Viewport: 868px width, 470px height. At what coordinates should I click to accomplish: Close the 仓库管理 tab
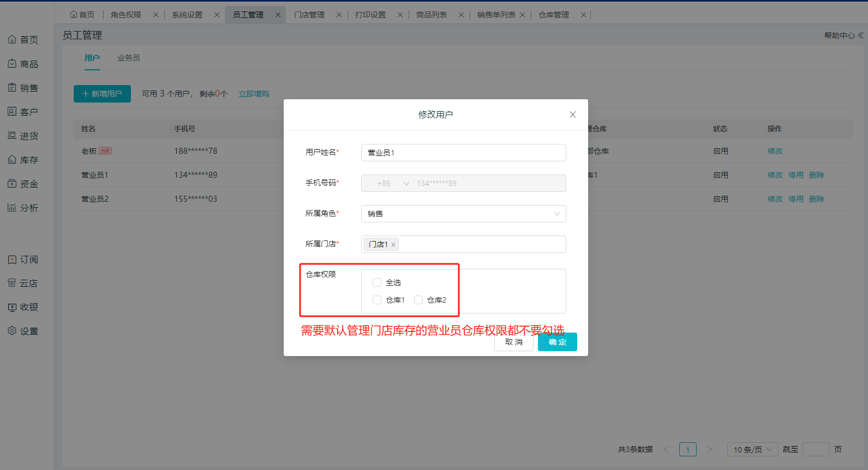583,15
